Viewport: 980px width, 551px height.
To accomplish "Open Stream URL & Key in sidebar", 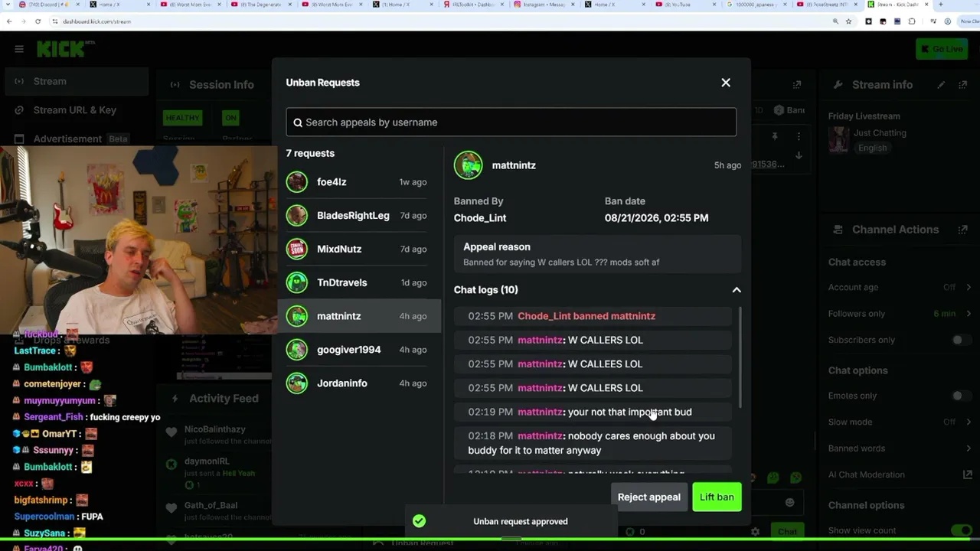I will (x=74, y=110).
